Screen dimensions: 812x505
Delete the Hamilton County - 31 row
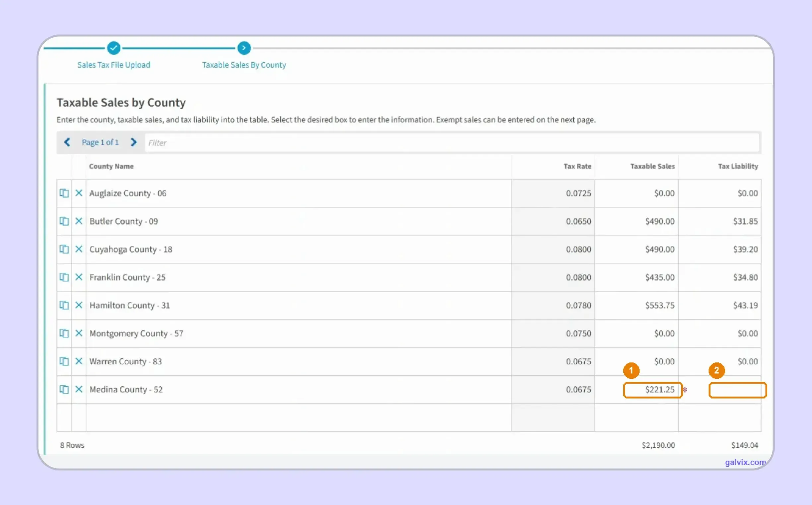(x=79, y=305)
